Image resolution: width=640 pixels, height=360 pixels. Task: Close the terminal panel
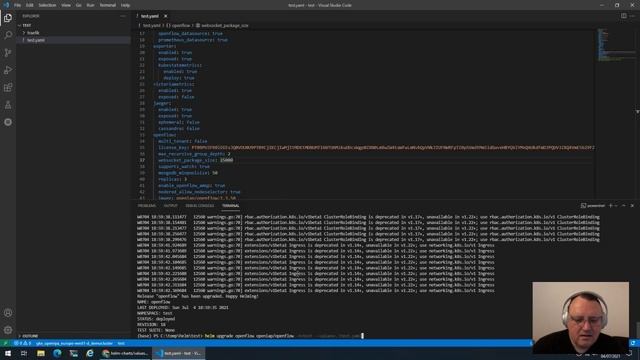coord(632,206)
